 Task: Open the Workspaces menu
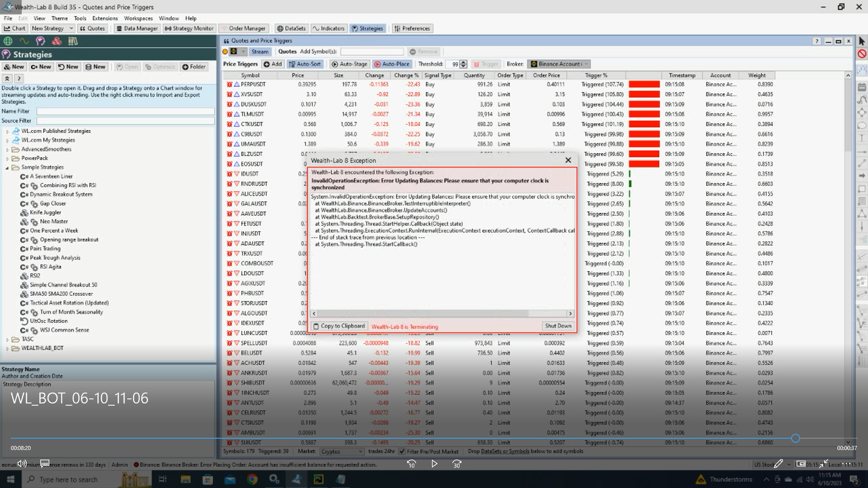click(138, 18)
